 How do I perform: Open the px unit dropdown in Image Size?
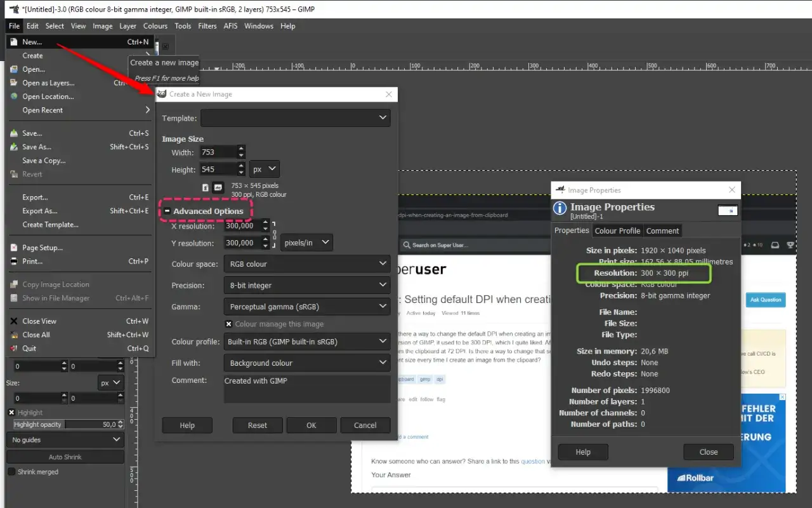[265, 170]
